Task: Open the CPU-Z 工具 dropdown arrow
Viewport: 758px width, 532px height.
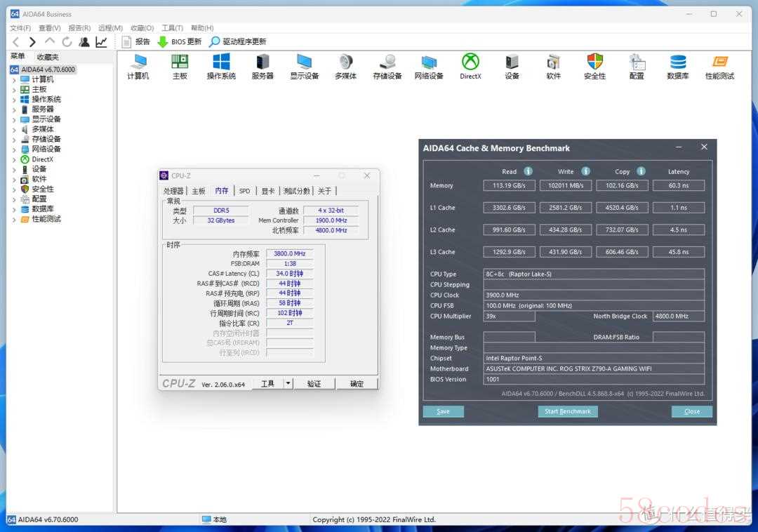Action: point(288,383)
